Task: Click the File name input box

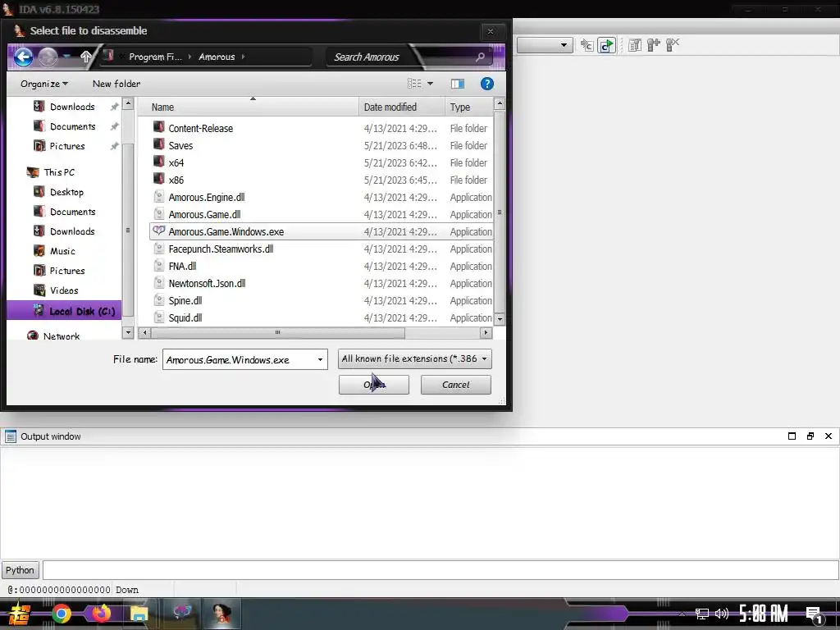Action: click(x=239, y=359)
